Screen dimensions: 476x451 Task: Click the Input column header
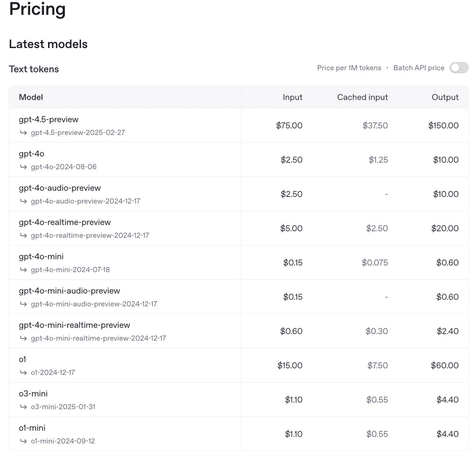coord(292,97)
